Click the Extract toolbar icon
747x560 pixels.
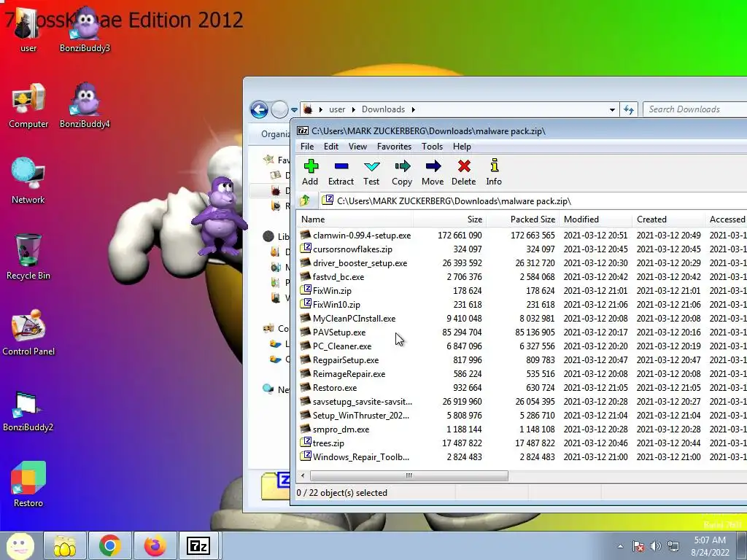point(341,172)
